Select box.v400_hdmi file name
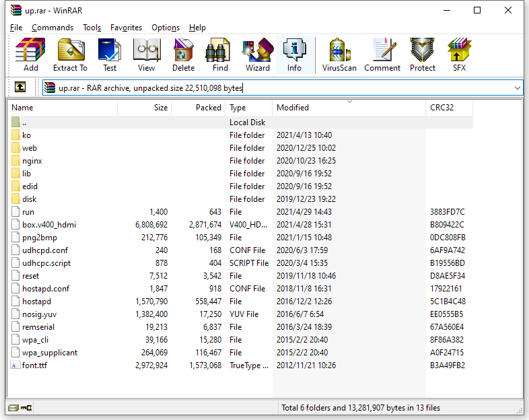529x420 pixels. (49, 225)
